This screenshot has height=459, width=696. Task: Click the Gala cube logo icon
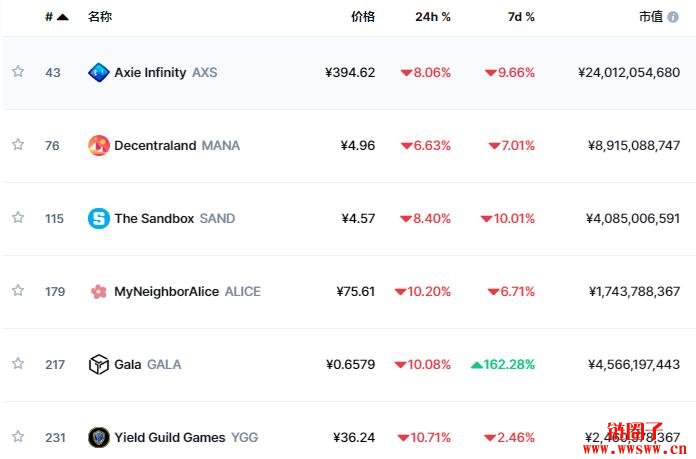(x=99, y=364)
